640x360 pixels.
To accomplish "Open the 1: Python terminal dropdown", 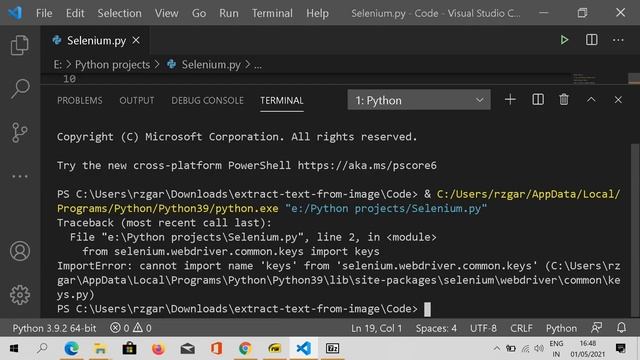I will tap(419, 100).
